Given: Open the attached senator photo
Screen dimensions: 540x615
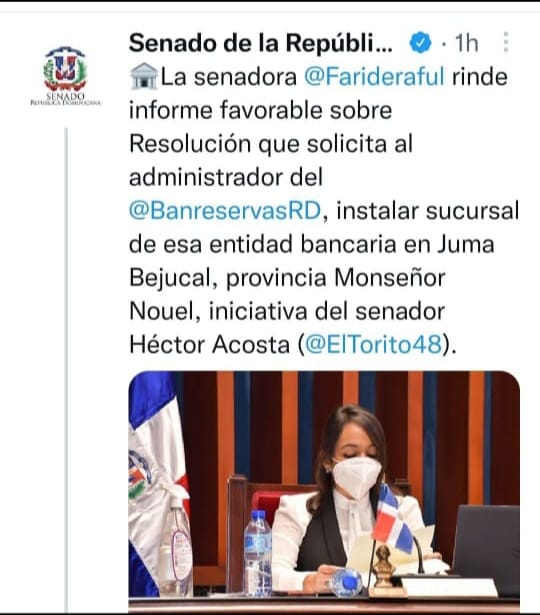Looking at the screenshot, I should click(x=324, y=490).
